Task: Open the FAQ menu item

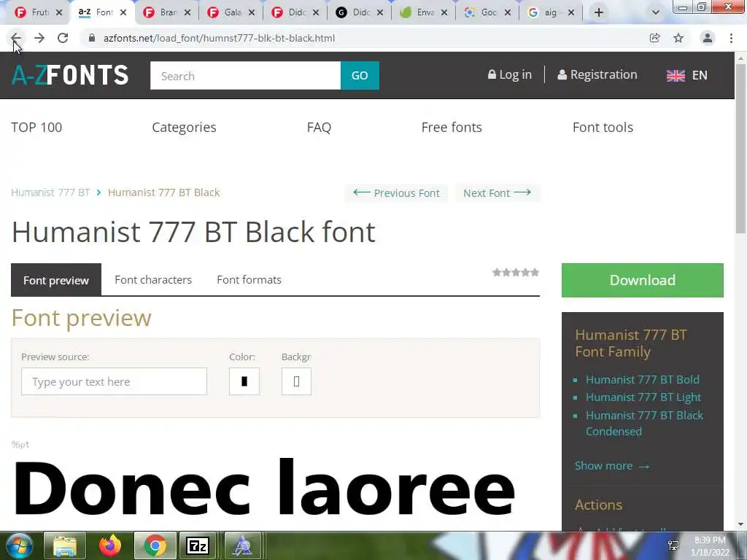Action: point(320,127)
